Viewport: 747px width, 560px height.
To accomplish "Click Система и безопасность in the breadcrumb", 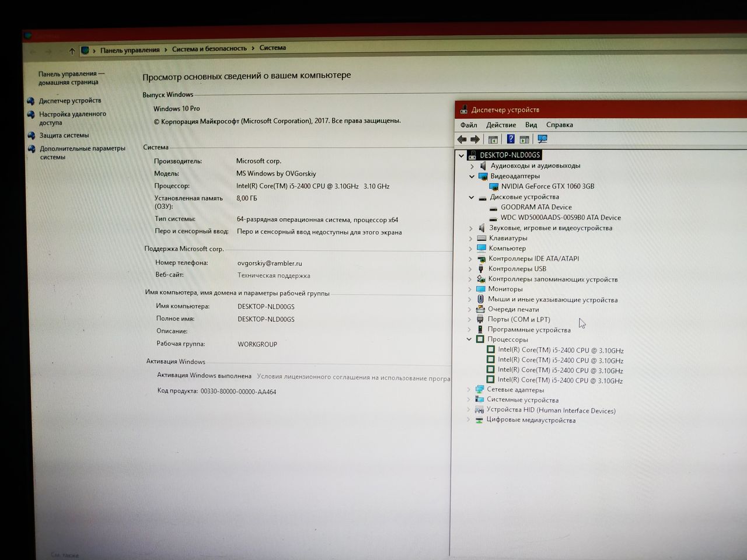I will click(209, 49).
